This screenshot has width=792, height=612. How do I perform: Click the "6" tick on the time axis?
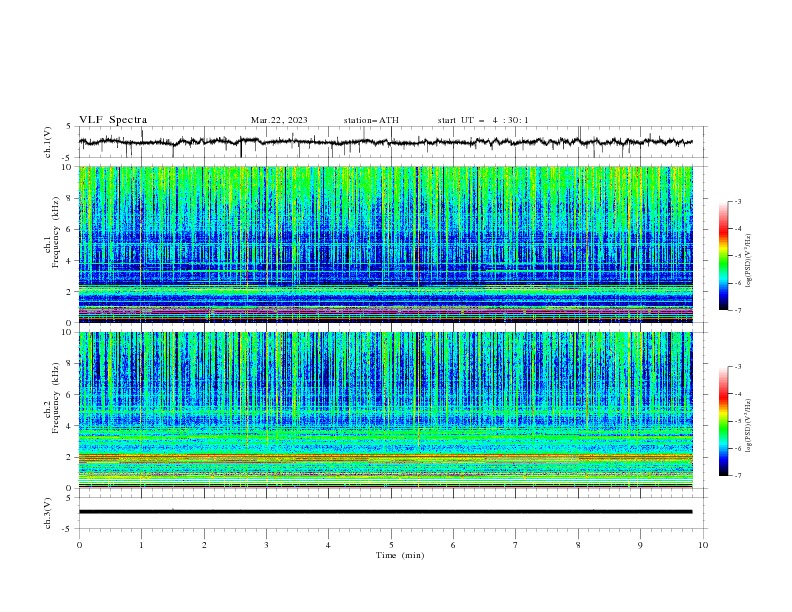[x=453, y=545]
